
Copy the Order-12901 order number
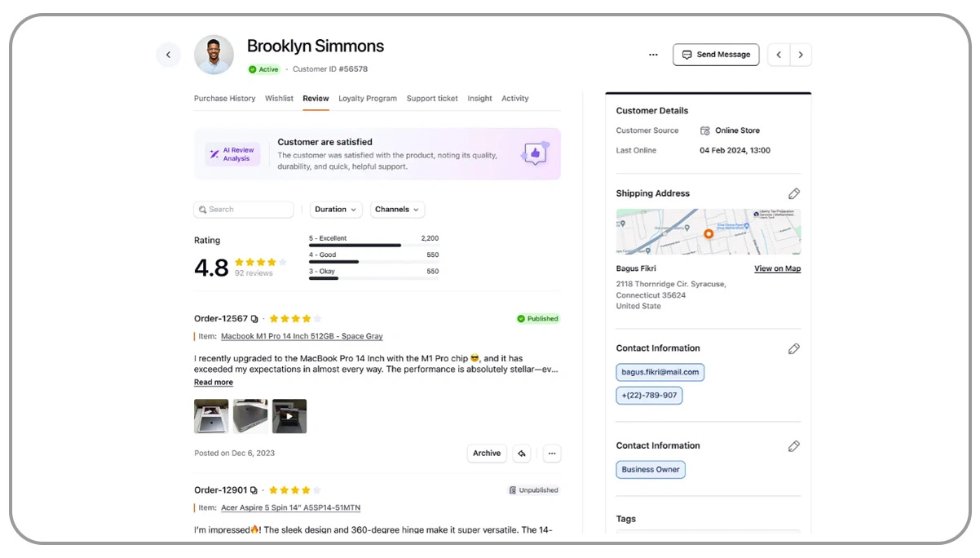253,489
